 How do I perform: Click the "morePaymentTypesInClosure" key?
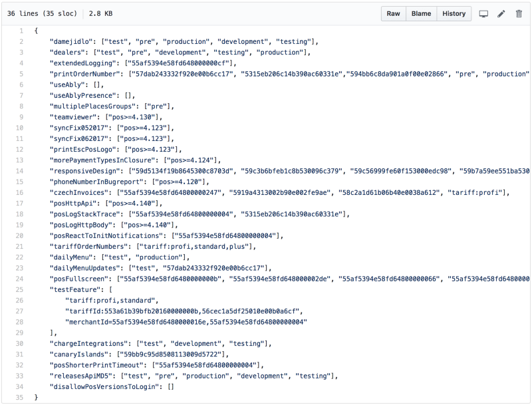pos(103,160)
